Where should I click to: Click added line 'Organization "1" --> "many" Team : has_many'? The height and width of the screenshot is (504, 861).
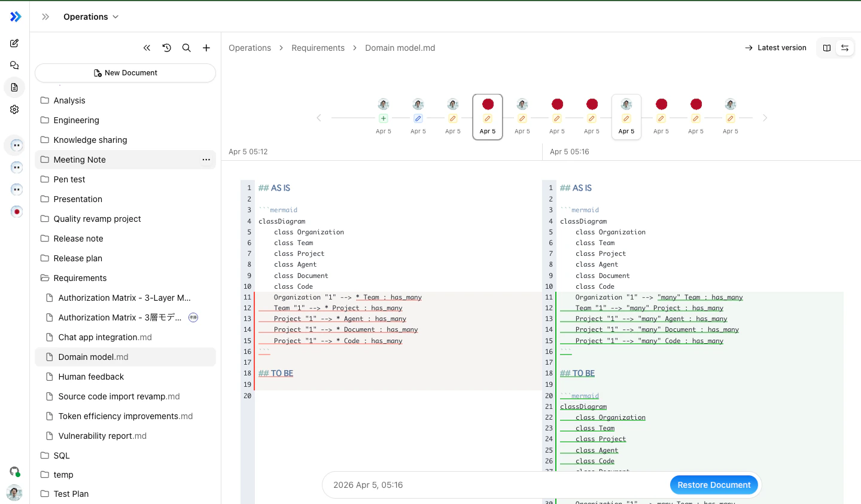coord(659,297)
